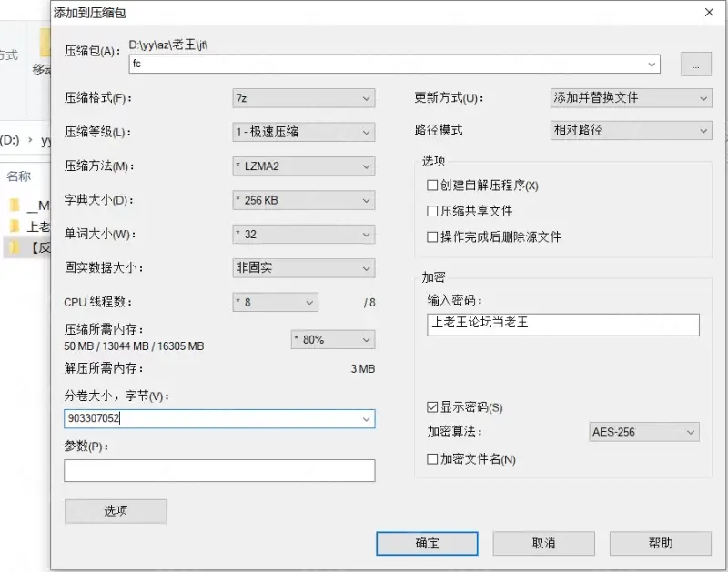Click the archive browse button with ellipsis
This screenshot has width=728, height=572.
(695, 64)
